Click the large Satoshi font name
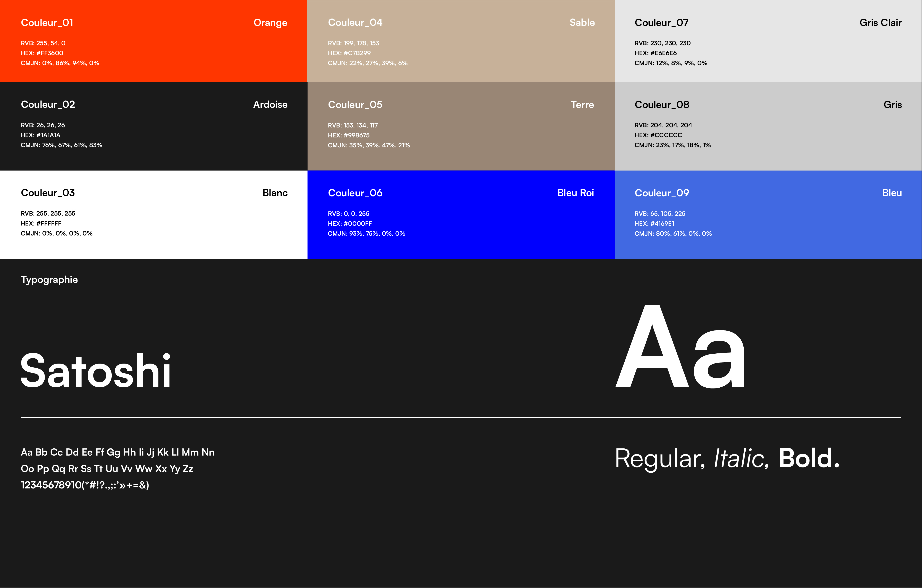 (96, 371)
